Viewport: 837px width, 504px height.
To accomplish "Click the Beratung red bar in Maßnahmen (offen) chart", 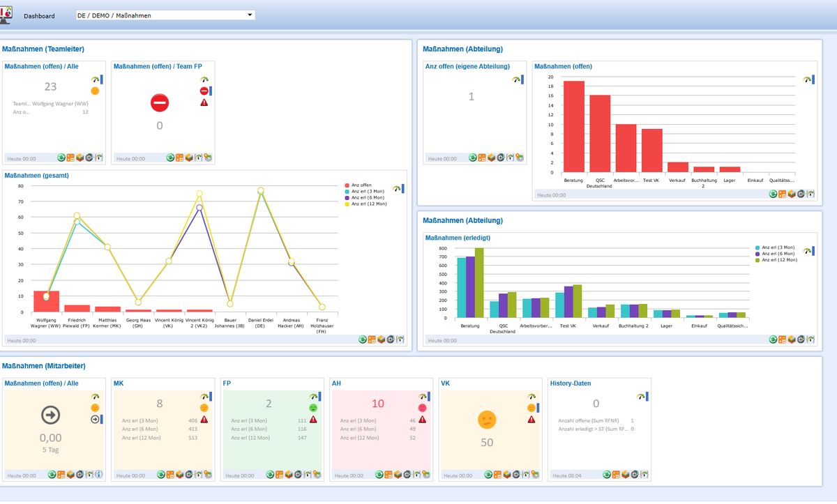I will tap(574, 126).
